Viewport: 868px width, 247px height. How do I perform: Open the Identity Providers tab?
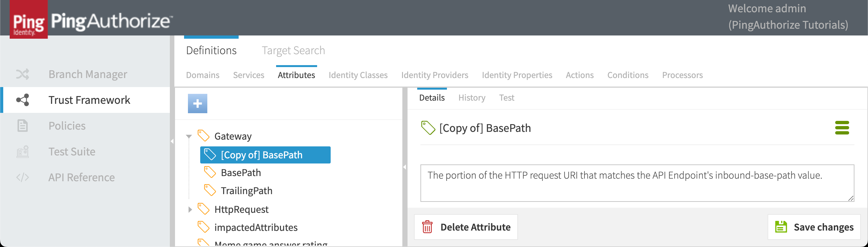(x=434, y=75)
